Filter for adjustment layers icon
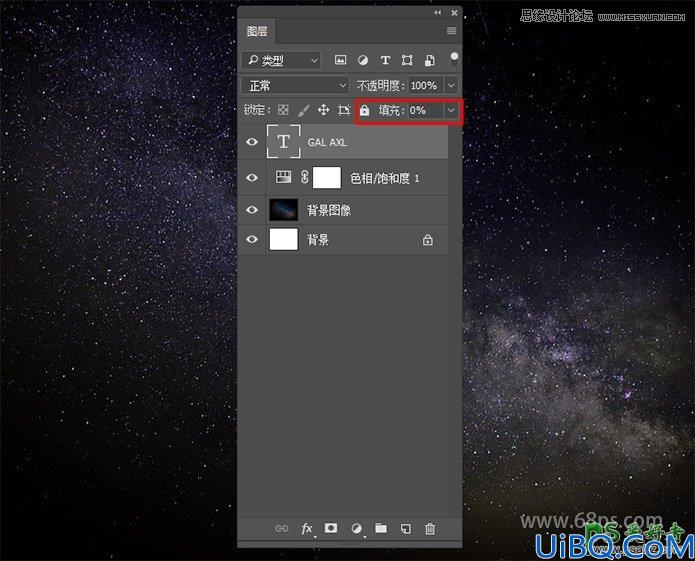695x561 pixels. pos(363,60)
